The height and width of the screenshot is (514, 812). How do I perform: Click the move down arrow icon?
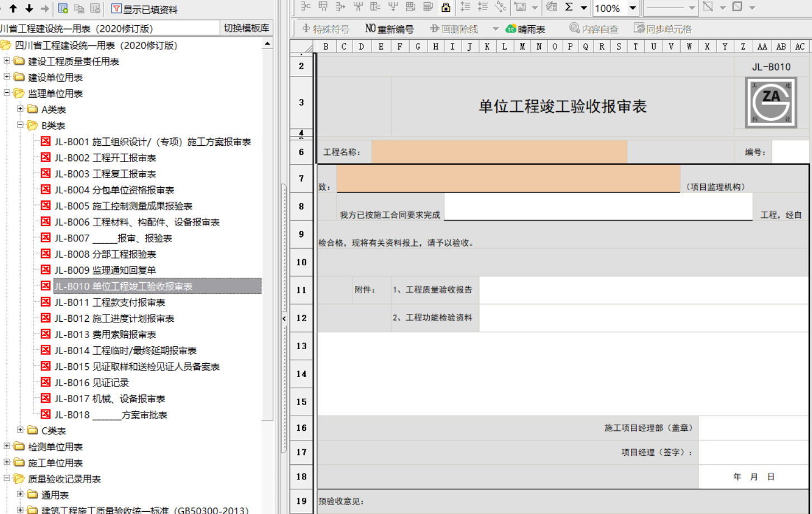(x=29, y=8)
